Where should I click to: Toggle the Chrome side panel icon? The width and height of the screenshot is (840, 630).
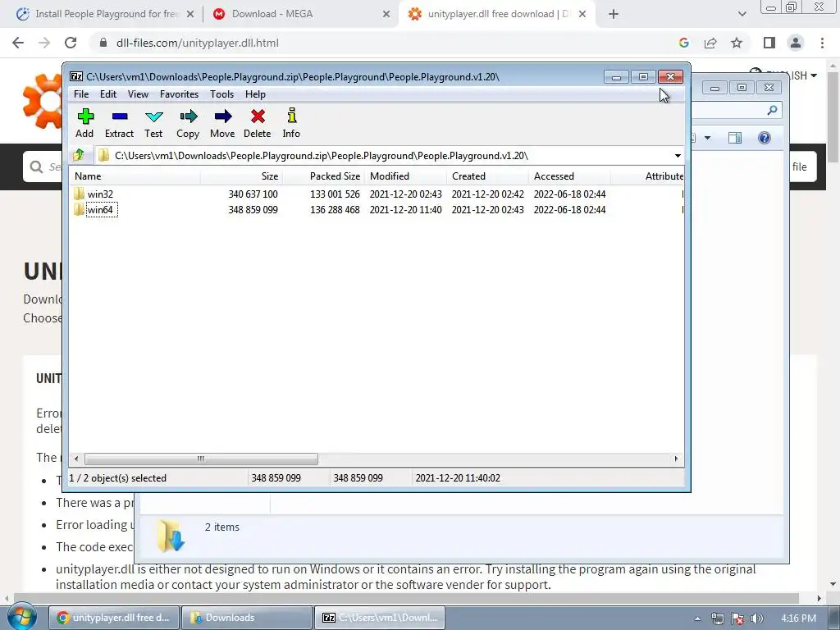coord(769,43)
